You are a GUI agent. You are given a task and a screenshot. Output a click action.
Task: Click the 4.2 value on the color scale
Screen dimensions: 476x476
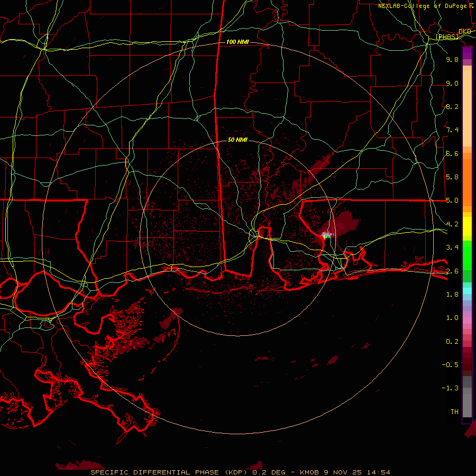click(x=452, y=224)
